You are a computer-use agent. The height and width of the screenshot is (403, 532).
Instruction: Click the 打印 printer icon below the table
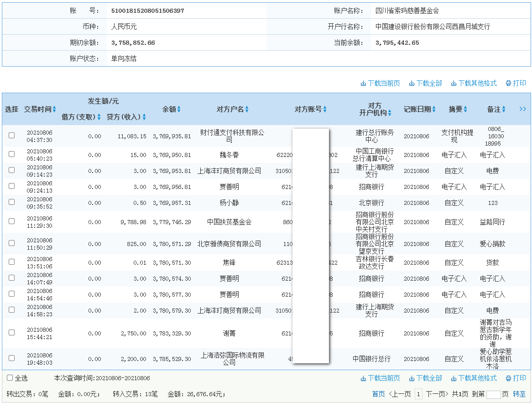click(x=508, y=378)
